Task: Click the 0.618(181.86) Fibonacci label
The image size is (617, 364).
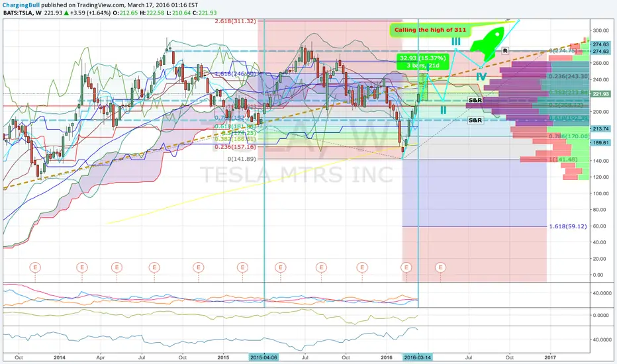Action: click(235, 126)
